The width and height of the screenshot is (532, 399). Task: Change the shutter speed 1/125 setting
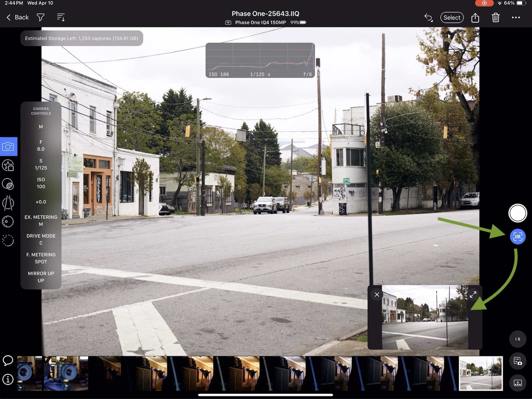(41, 164)
